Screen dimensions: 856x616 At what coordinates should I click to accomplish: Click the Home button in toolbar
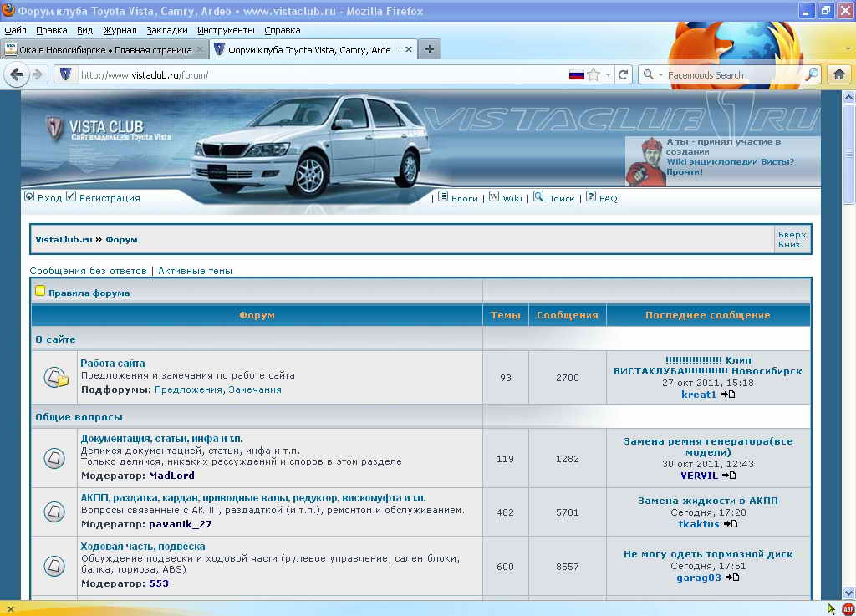click(839, 74)
